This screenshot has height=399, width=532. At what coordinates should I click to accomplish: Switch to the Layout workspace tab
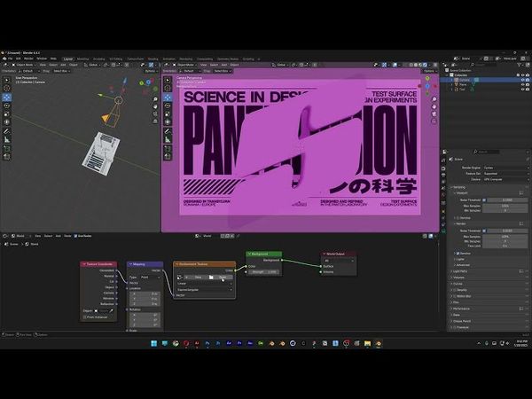click(x=68, y=59)
